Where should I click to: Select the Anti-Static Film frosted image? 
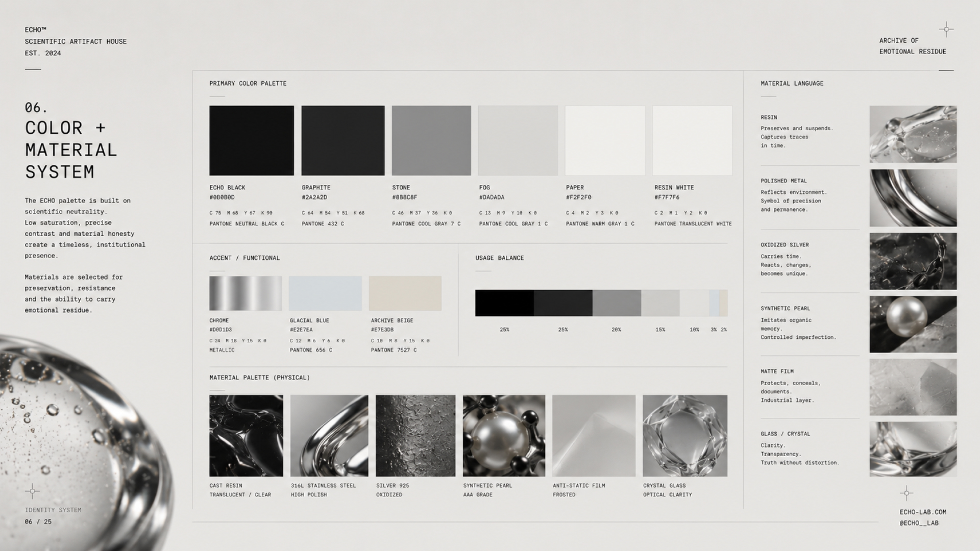594,436
